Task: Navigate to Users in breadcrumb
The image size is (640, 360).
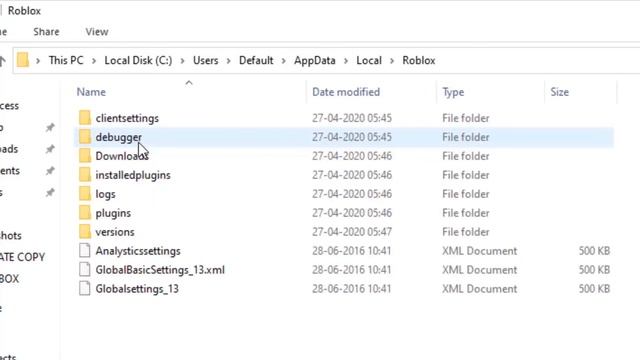Action: pos(206,60)
